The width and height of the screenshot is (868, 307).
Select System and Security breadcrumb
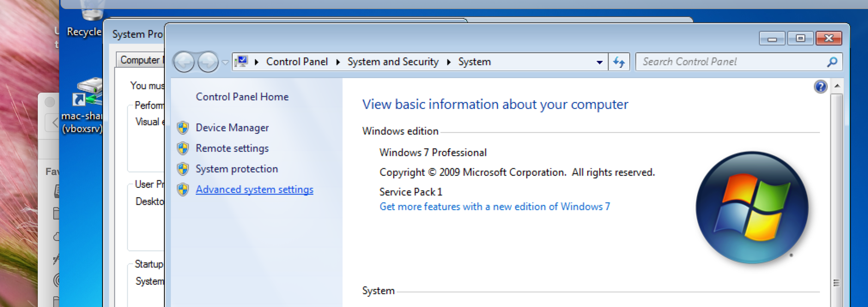(x=393, y=62)
